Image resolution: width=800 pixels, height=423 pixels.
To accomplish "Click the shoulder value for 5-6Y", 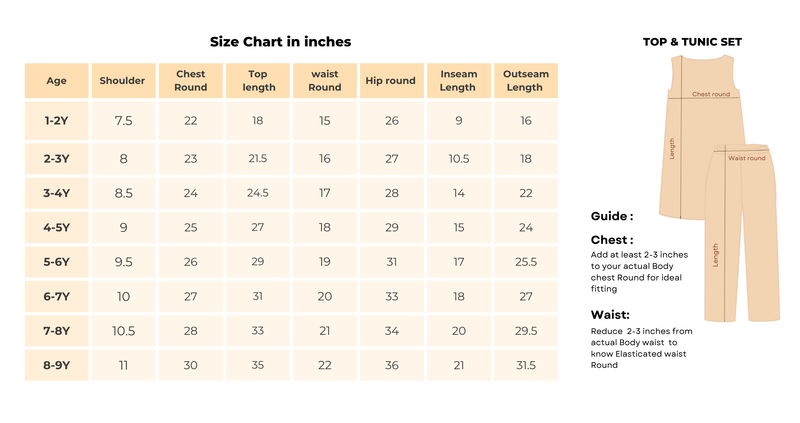I will point(123,262).
